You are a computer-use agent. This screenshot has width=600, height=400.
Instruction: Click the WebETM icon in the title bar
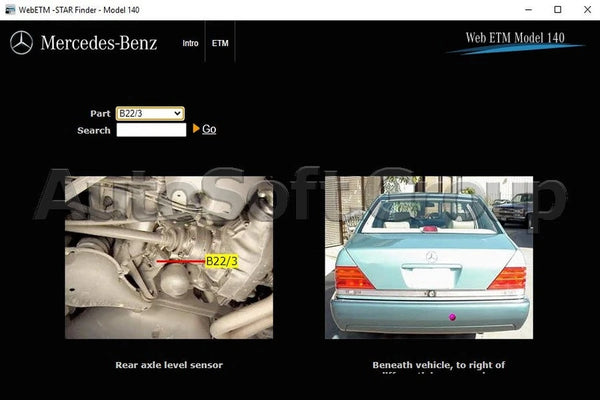(10, 9)
